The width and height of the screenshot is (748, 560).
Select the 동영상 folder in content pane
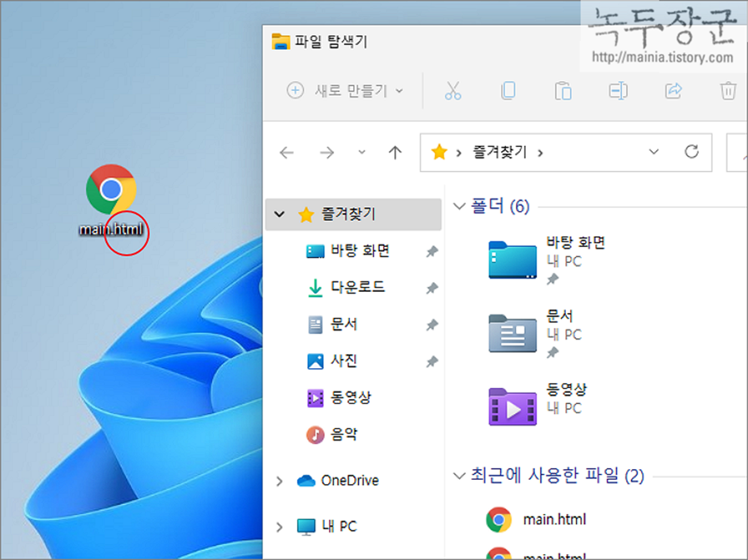coord(538,406)
